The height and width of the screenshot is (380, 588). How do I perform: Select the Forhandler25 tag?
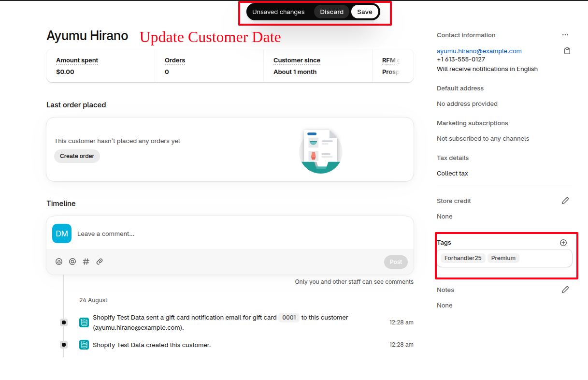463,258
